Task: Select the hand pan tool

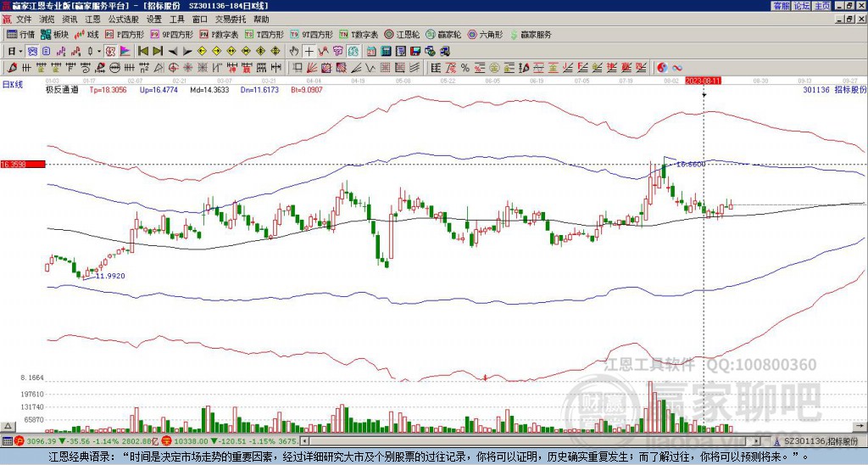Action: (294, 52)
